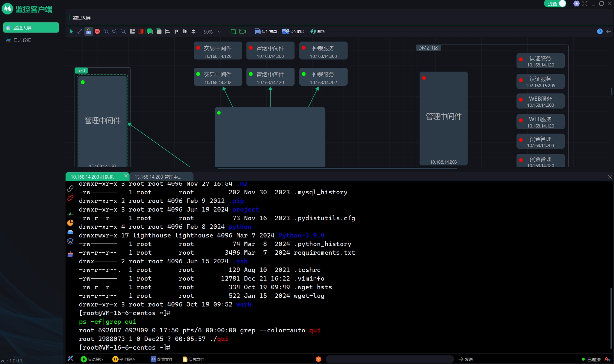Open the orange pie chart icon
The image size is (614, 364).
point(70,223)
